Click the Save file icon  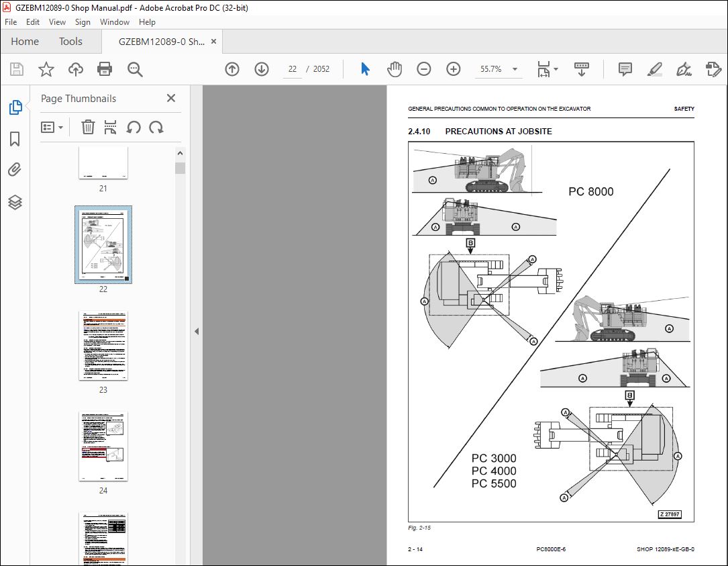coord(17,69)
